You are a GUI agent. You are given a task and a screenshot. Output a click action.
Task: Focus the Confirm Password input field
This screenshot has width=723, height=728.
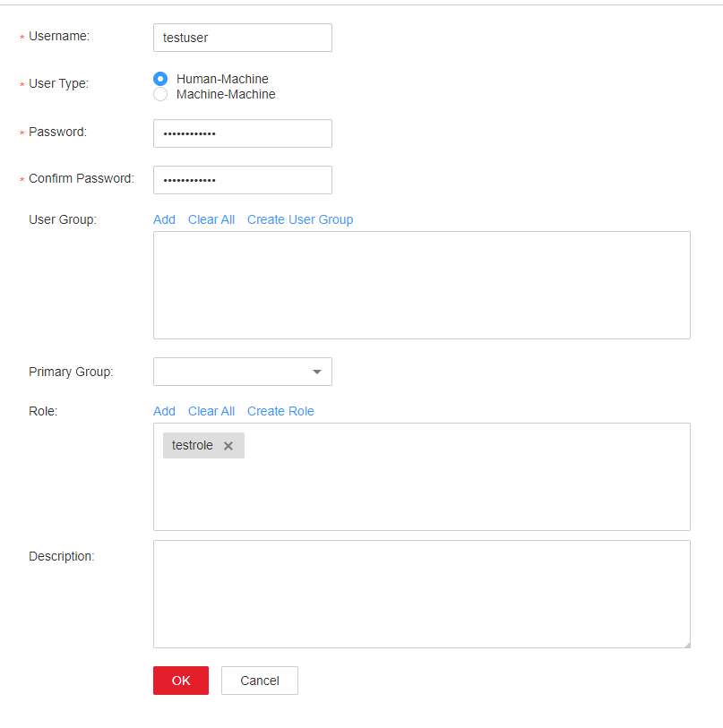tap(243, 180)
